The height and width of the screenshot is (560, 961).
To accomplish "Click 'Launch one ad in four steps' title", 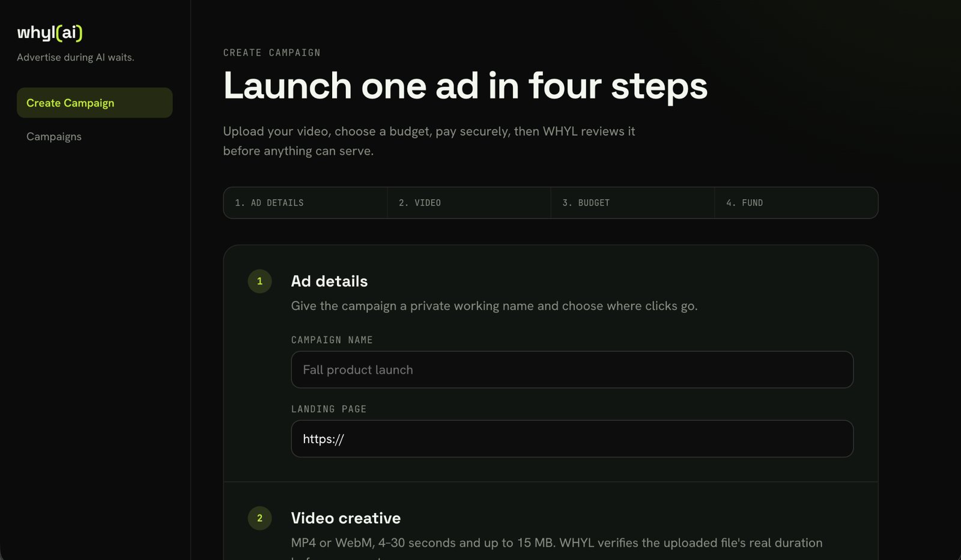I will pos(465,85).
